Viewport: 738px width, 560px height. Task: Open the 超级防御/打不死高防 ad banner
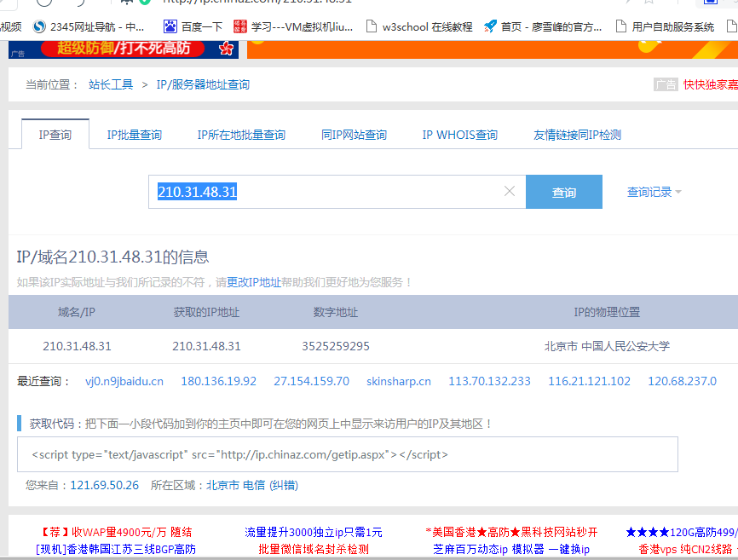124,49
